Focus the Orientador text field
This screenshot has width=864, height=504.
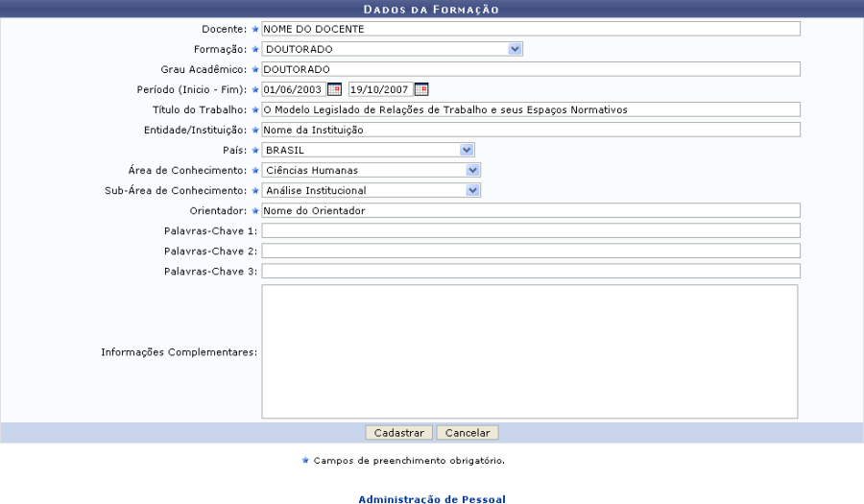click(530, 210)
